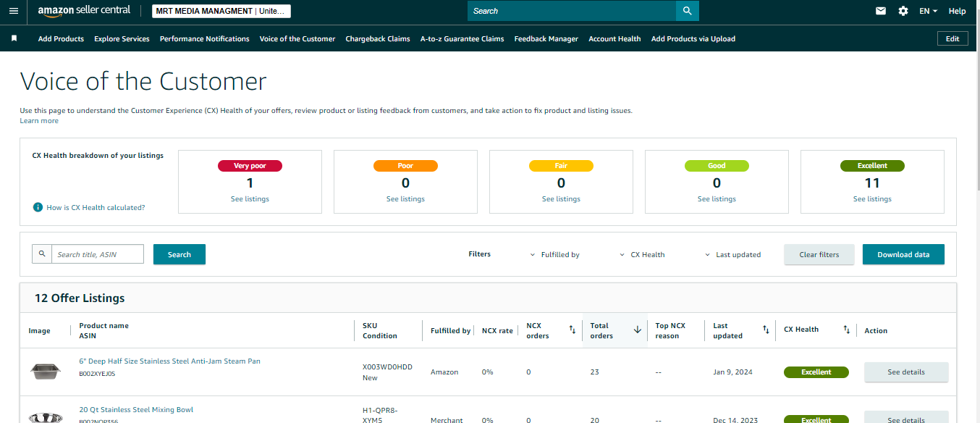Click the Edit button in navigation bar
This screenshot has width=980, height=423.
[952, 38]
